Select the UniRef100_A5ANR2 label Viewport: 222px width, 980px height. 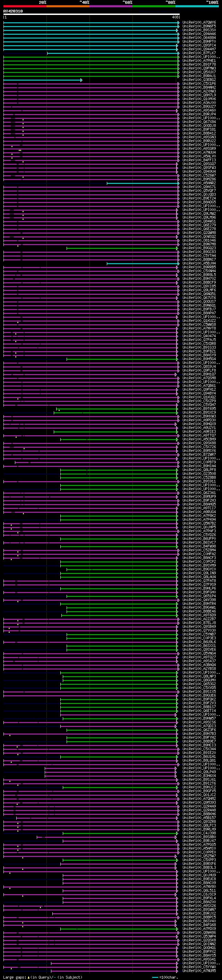coord(199,183)
